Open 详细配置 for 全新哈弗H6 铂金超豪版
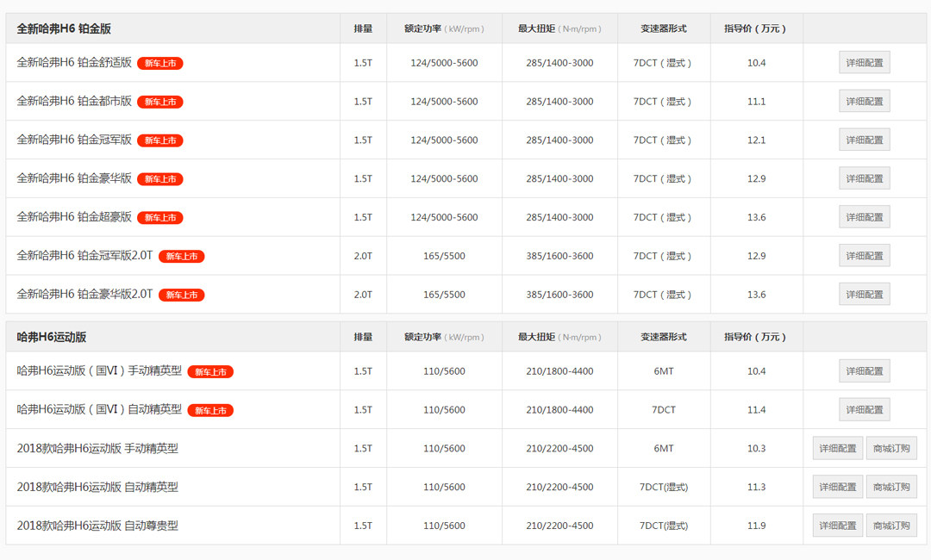 coord(864,217)
